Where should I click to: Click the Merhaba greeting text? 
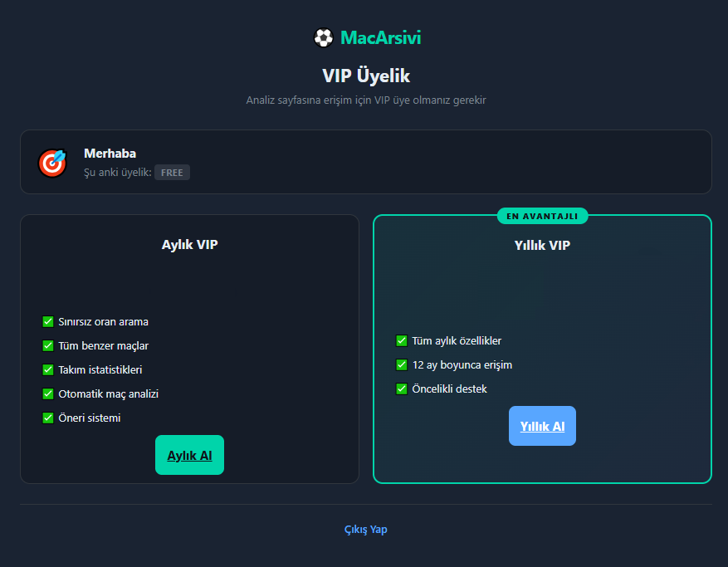tap(110, 154)
